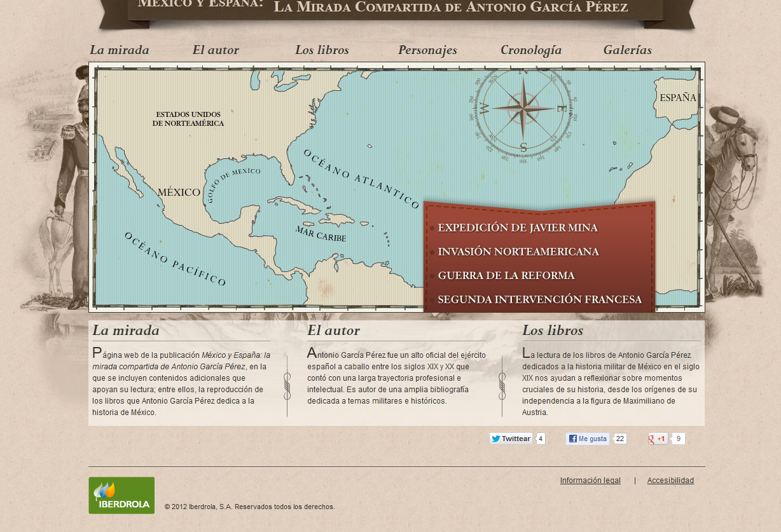
Task: Select Invasión Norteamericana on the map panel
Action: pos(518,252)
